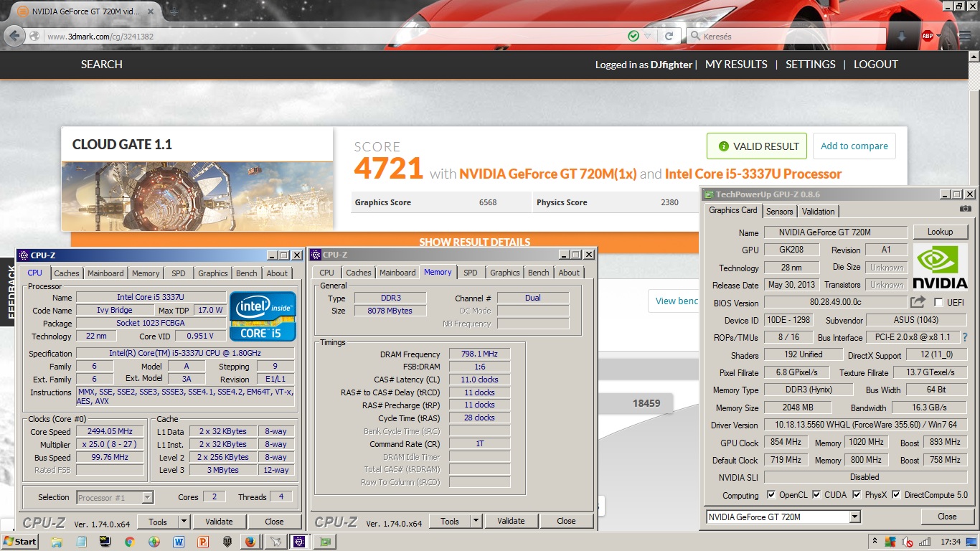Viewport: 980px width, 551px height.
Task: Open Graphics tab in right CPU-Z window
Action: pos(505,273)
